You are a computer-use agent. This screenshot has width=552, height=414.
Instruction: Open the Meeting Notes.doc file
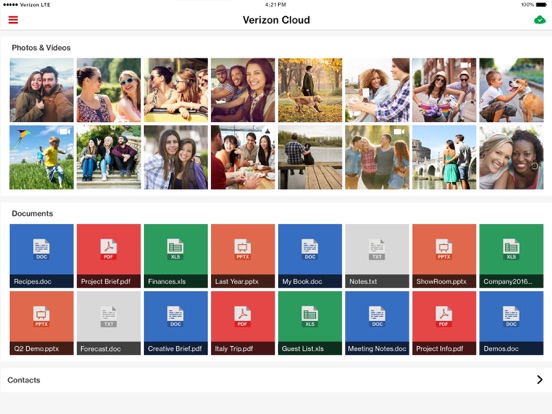coord(377,323)
